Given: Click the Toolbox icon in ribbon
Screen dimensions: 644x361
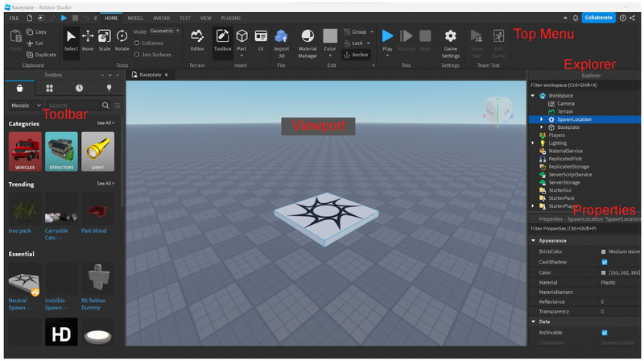Looking at the screenshot, I should click(x=222, y=38).
